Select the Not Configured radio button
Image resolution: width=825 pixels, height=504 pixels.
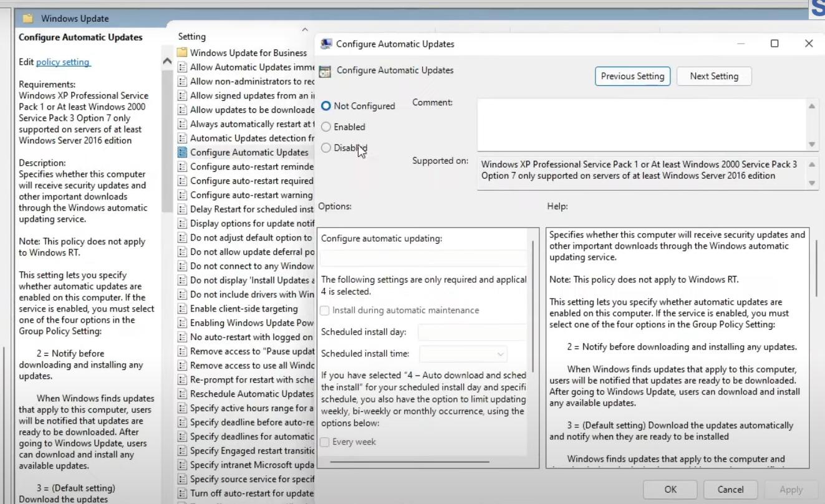(326, 106)
